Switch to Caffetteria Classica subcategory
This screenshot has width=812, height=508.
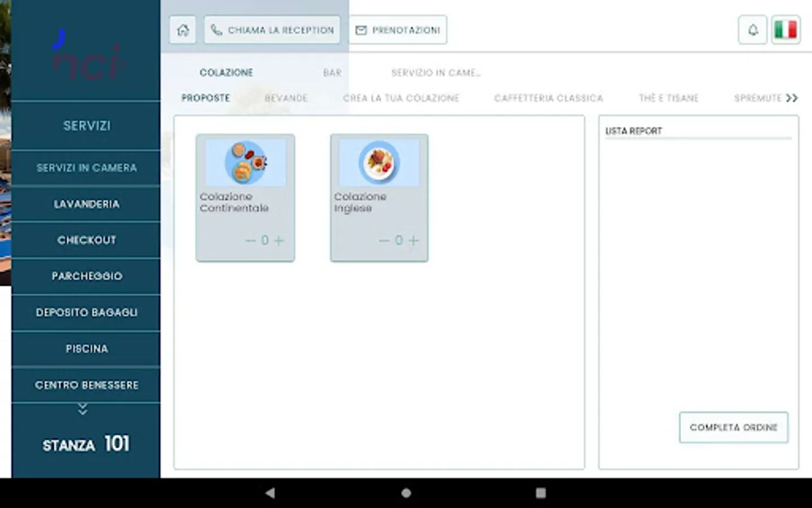coord(549,98)
